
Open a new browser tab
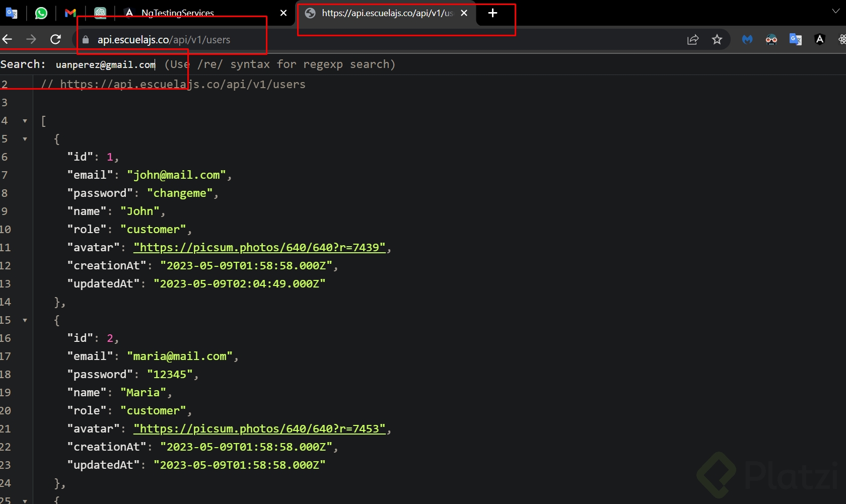(x=492, y=13)
